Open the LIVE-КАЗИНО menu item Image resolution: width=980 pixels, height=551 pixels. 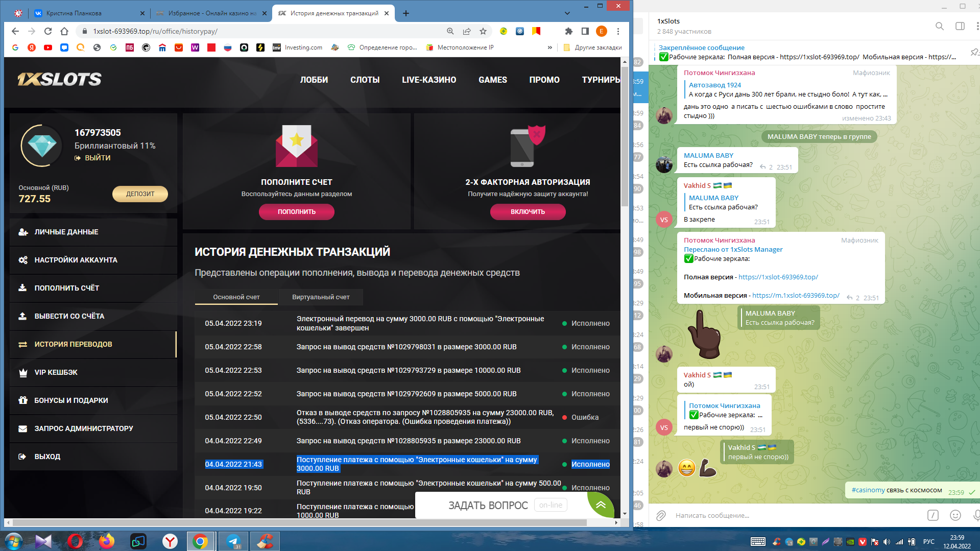click(x=429, y=80)
